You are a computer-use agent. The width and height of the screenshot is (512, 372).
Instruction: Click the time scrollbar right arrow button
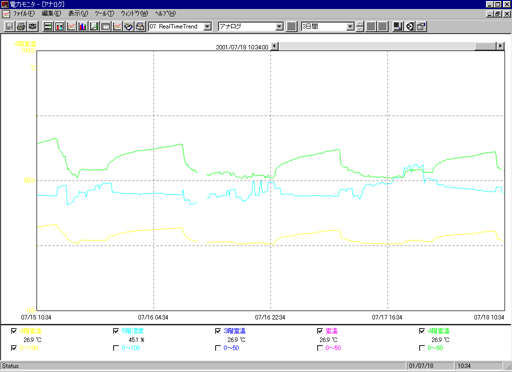[x=500, y=46]
